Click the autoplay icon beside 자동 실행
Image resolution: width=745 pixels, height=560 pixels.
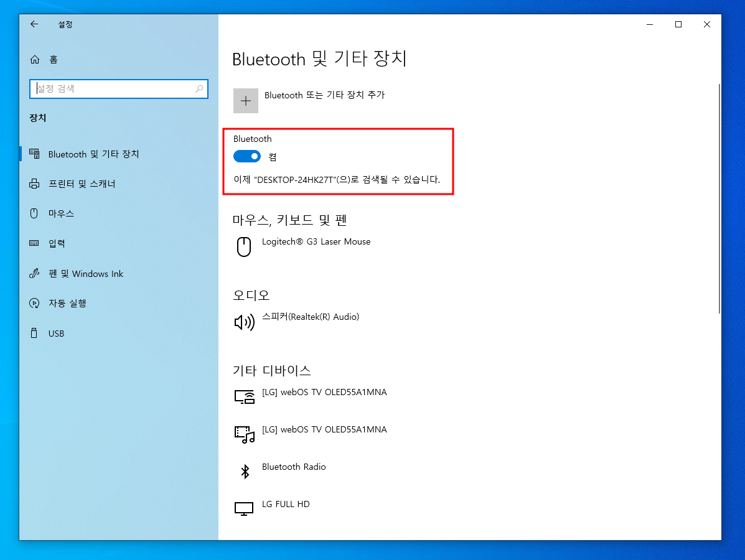point(34,303)
